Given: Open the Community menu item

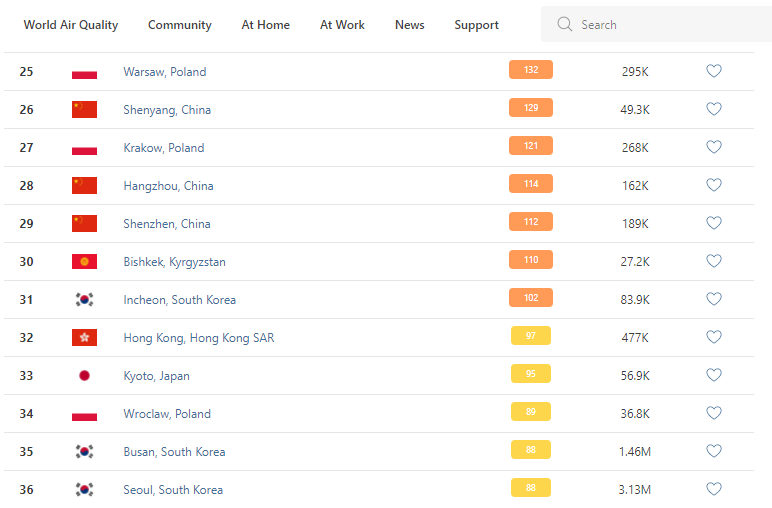Looking at the screenshot, I should (180, 25).
